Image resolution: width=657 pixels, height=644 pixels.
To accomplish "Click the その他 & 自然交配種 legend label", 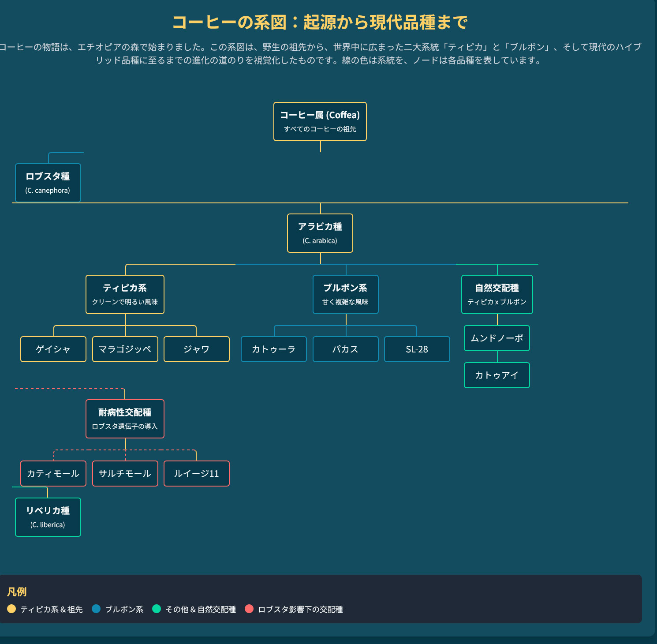I will tap(201, 610).
